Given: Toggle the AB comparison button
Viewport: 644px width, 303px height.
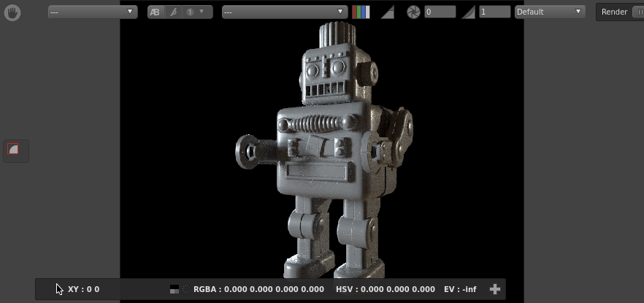Looking at the screenshot, I should pos(155,12).
